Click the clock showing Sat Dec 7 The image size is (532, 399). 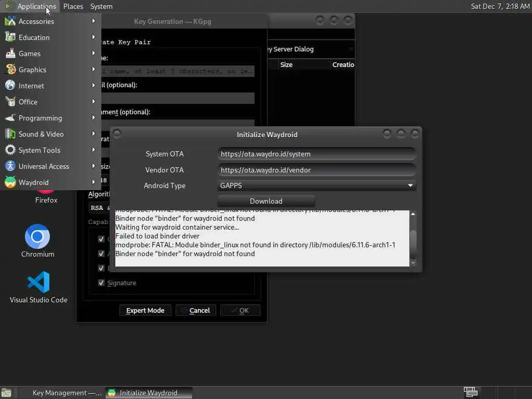coord(500,6)
